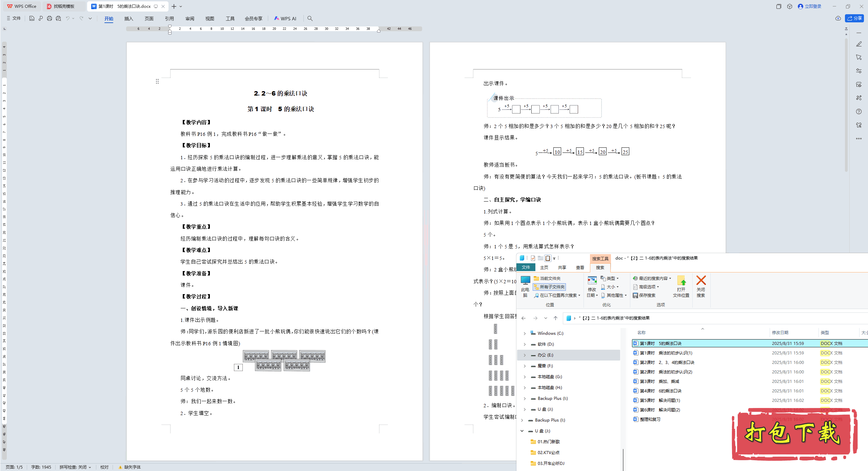
Task: Click the 分享 share button
Action: point(854,18)
